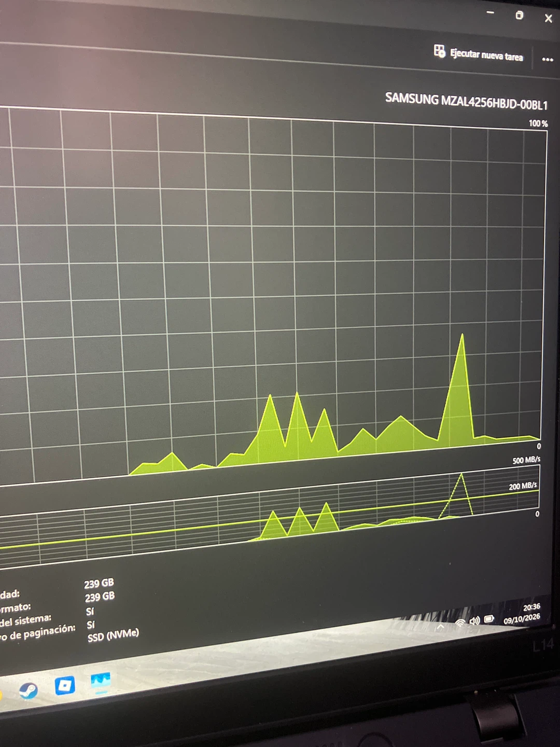Open the blue square app beside Steam

pos(65,685)
